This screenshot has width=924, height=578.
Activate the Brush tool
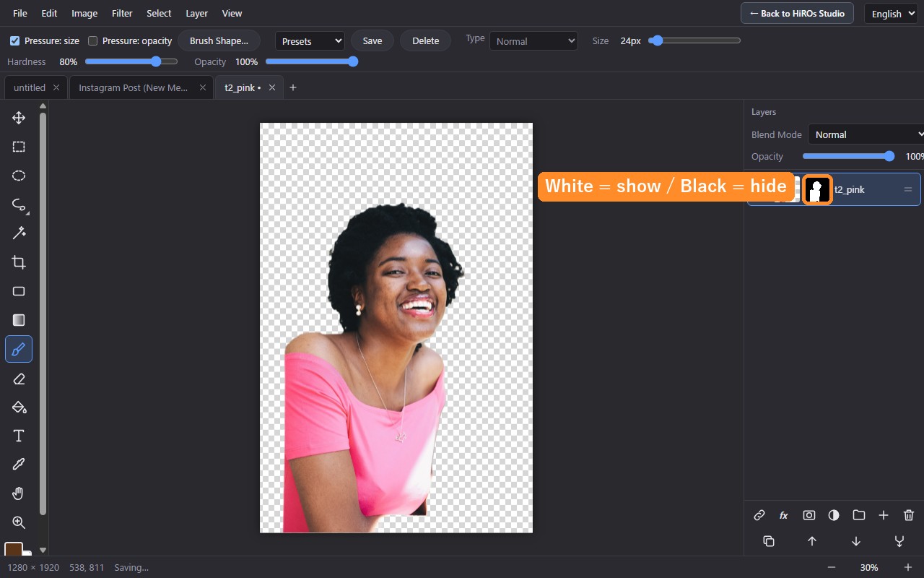click(x=19, y=350)
